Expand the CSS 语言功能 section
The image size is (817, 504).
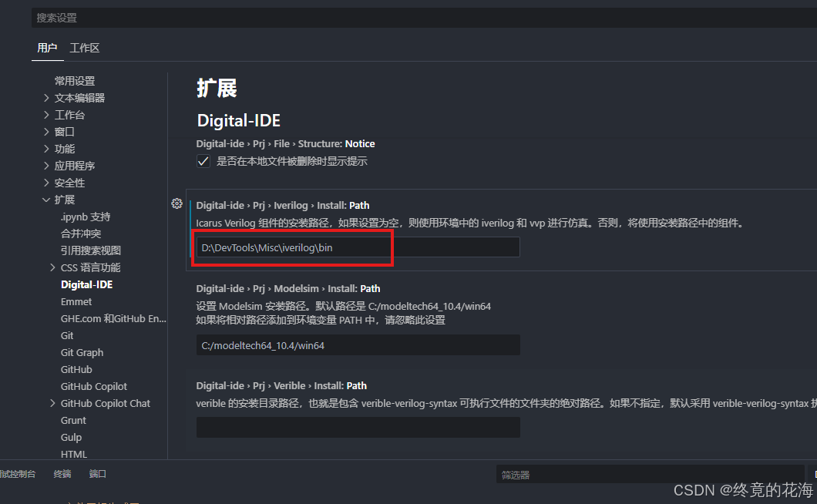[54, 267]
